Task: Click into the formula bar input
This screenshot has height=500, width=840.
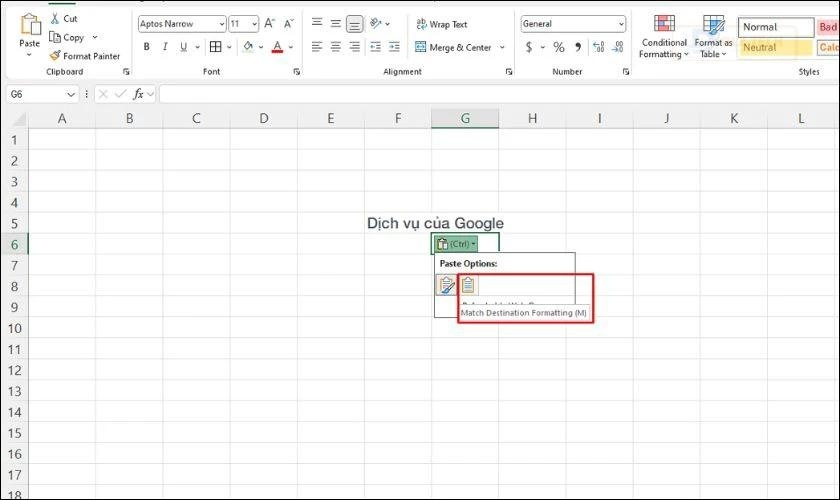Action: 498,94
